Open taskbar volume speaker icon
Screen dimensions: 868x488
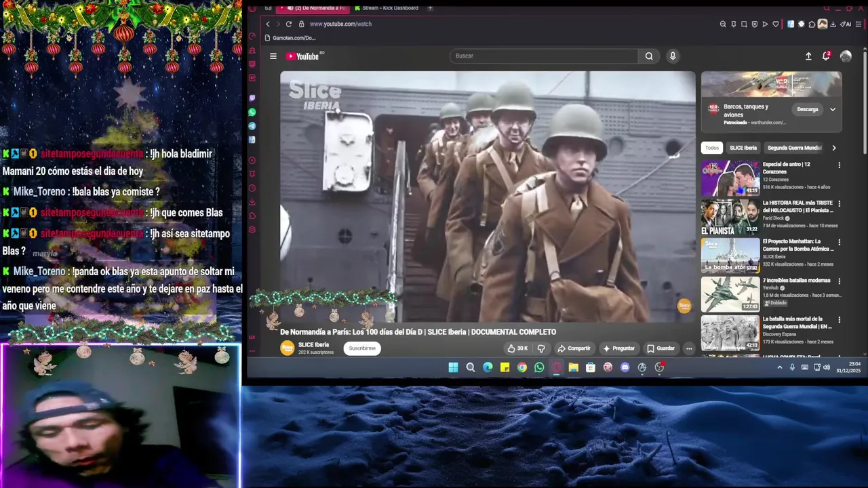827,367
